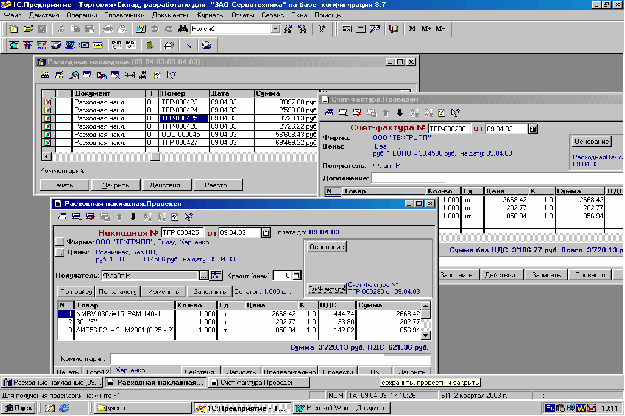Click the down arrow icon in Накладная window toolbar
The height and width of the screenshot is (416, 625).
click(133, 217)
